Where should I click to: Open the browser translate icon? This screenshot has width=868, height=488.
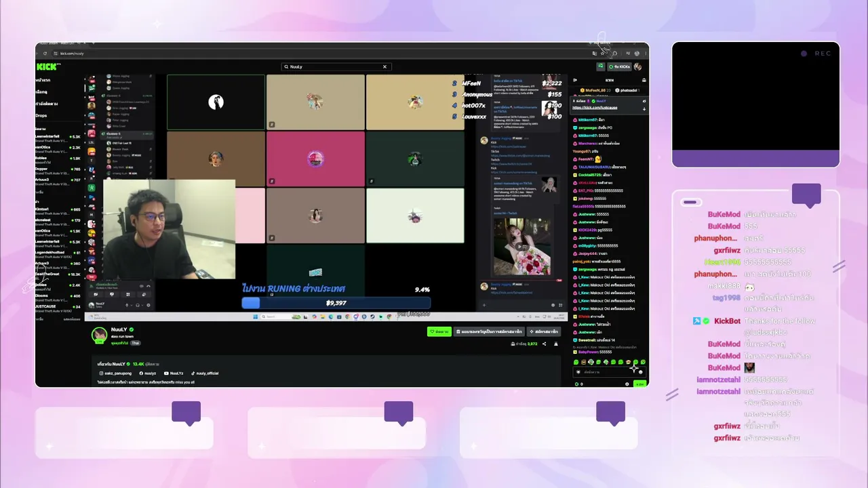click(x=595, y=54)
